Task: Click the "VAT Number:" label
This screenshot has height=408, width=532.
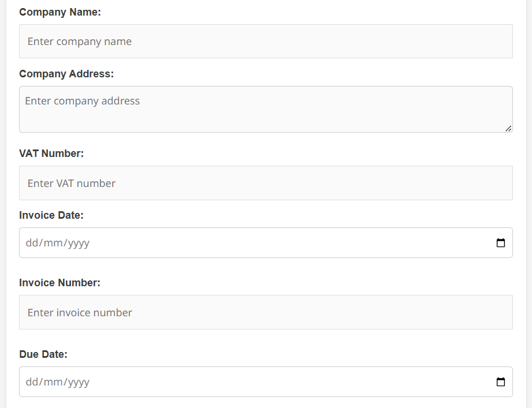Action: tap(51, 154)
